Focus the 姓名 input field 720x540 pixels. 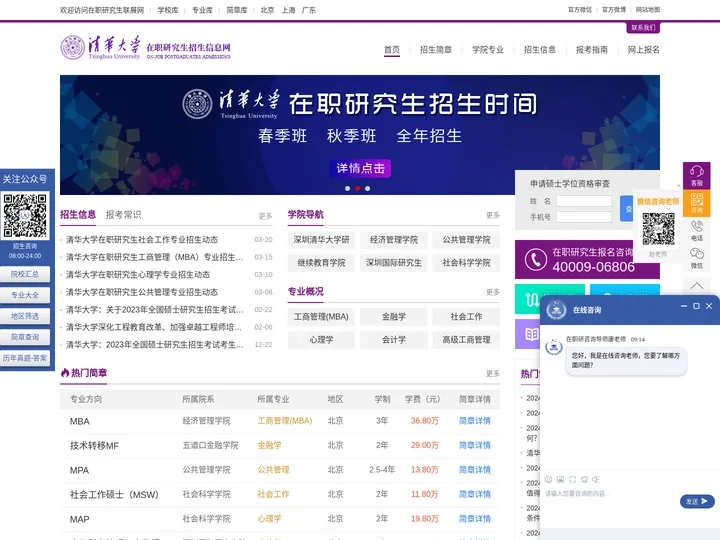584,201
